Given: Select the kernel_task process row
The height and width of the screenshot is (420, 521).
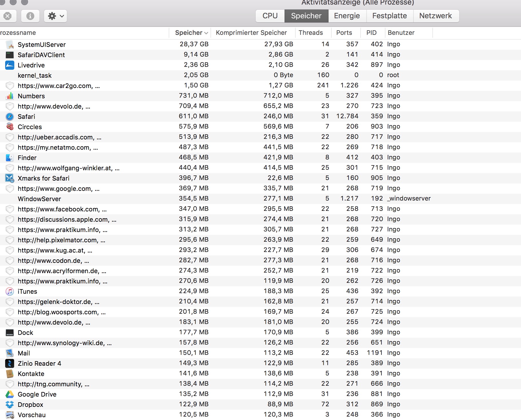Looking at the screenshot, I should (x=260, y=75).
